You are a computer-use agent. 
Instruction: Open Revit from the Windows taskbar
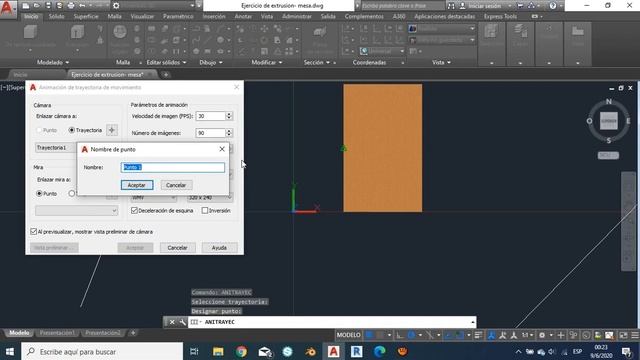pyautogui.click(x=356, y=351)
